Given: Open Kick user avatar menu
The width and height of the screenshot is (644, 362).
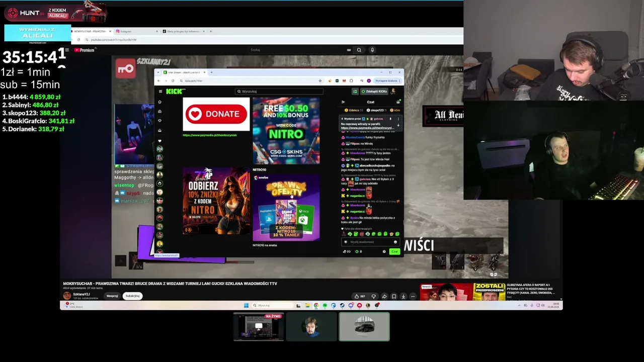Looking at the screenshot, I should [x=393, y=92].
